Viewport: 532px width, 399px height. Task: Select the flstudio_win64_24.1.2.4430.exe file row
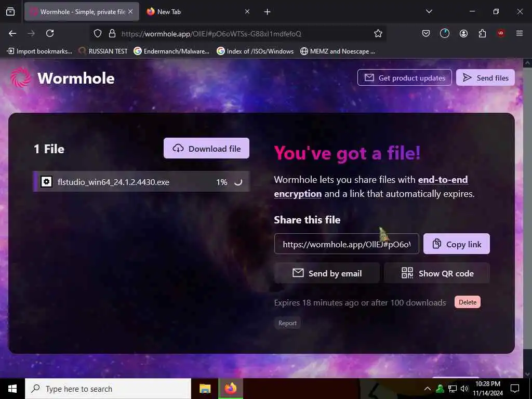tap(141, 181)
